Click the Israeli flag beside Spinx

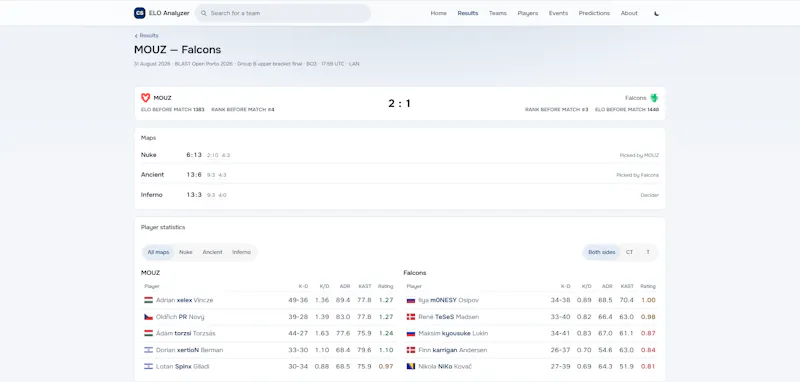point(148,367)
